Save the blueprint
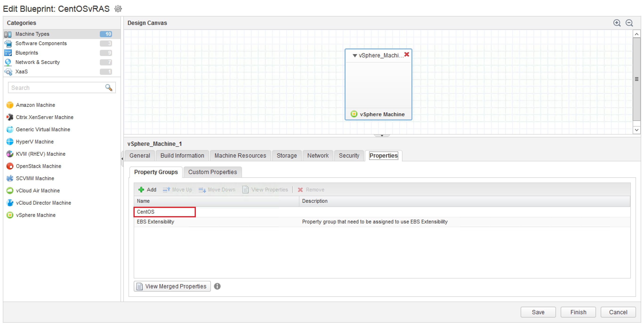Viewport: 644px width, 326px height. [538, 312]
